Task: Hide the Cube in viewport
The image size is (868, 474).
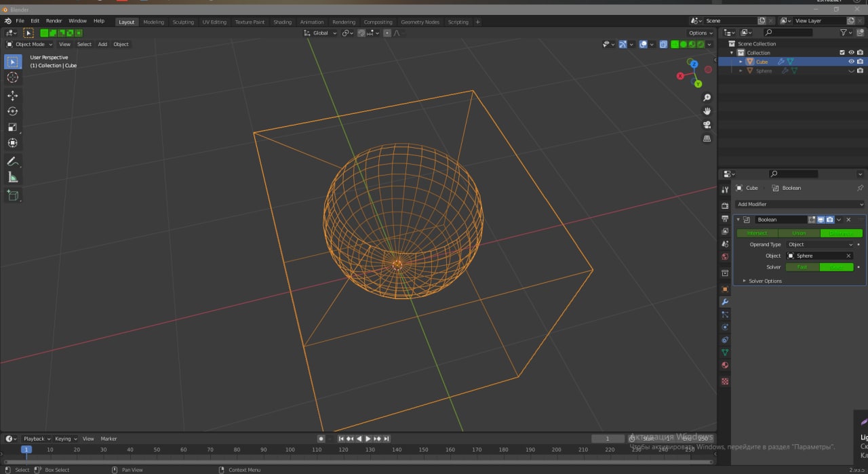Action: pyautogui.click(x=851, y=62)
